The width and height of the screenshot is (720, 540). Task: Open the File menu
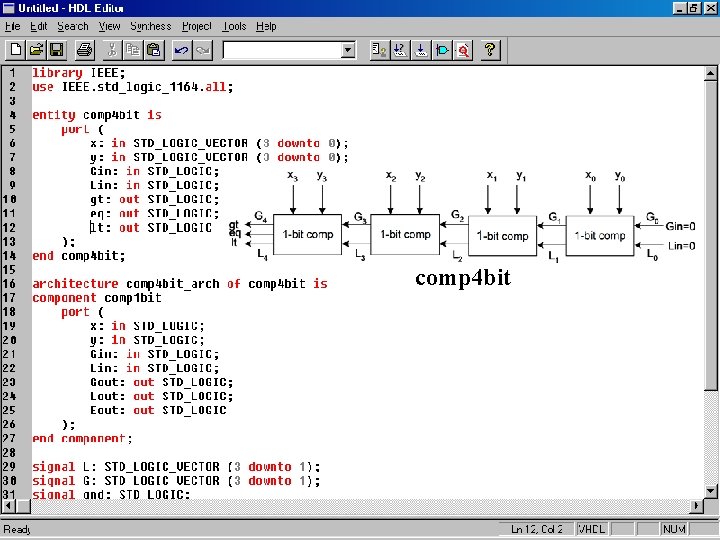click(12, 27)
